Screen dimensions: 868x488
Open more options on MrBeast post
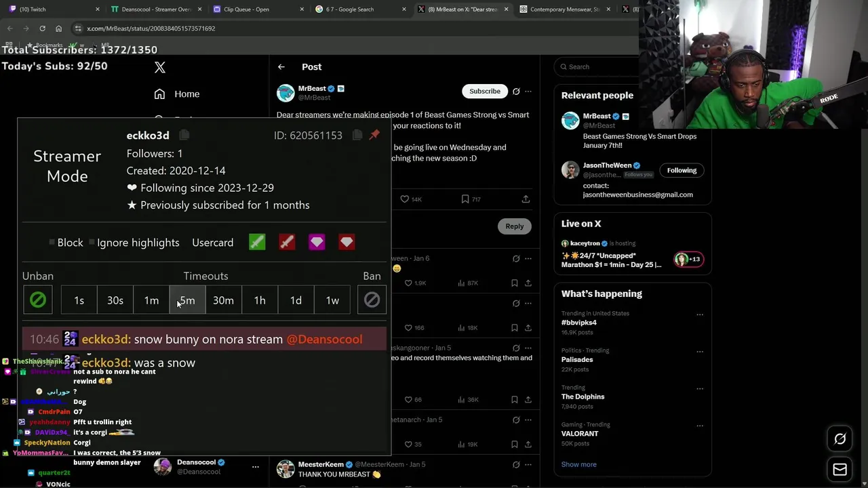[x=528, y=91]
